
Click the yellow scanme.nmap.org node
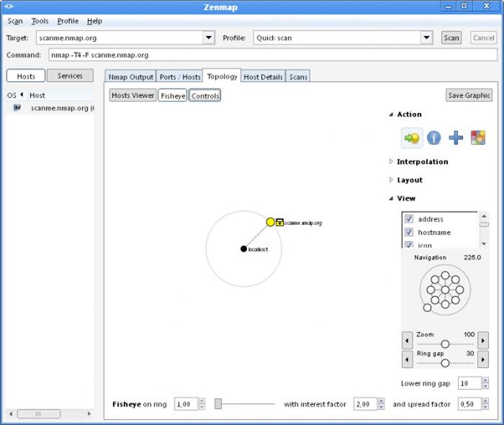tap(271, 222)
